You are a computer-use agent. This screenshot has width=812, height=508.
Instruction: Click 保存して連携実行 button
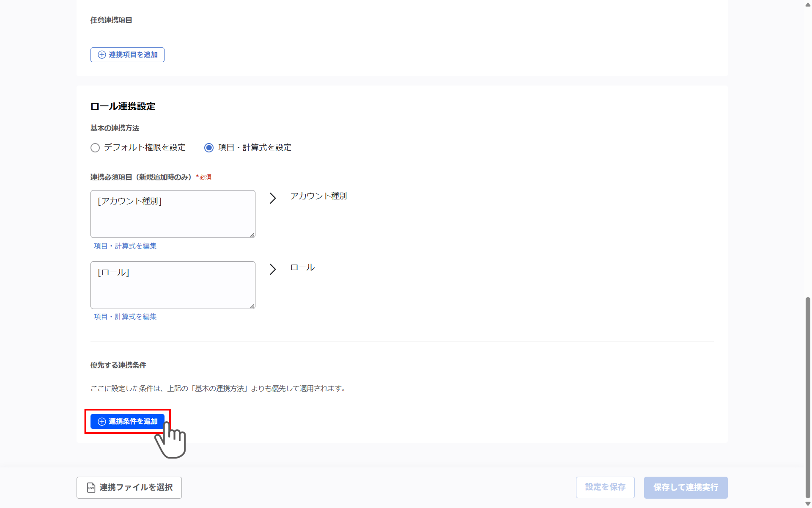[x=685, y=487]
